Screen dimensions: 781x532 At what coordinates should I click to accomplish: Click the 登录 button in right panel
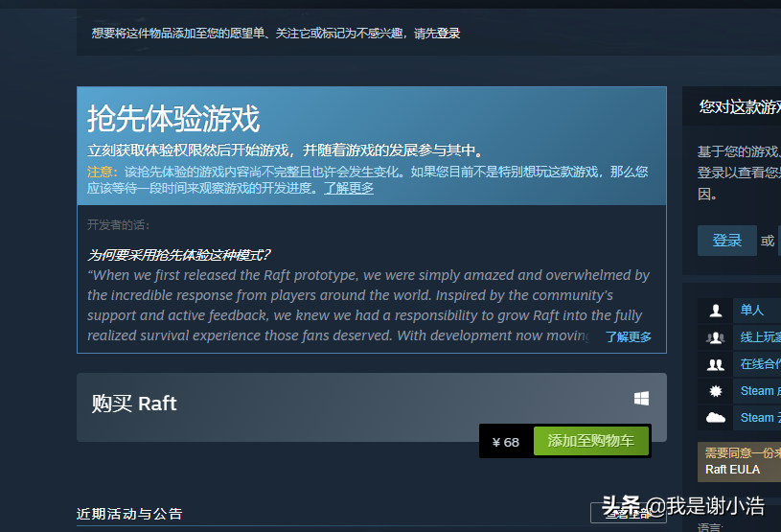pos(727,241)
